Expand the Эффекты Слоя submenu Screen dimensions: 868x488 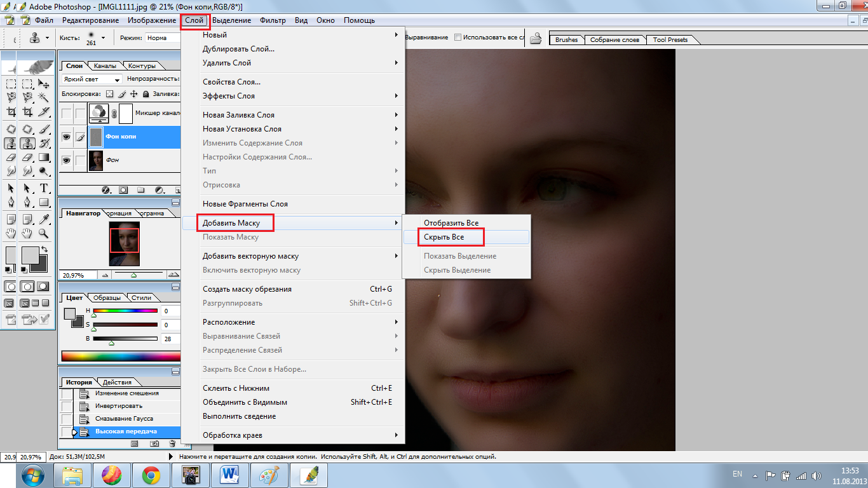click(293, 96)
